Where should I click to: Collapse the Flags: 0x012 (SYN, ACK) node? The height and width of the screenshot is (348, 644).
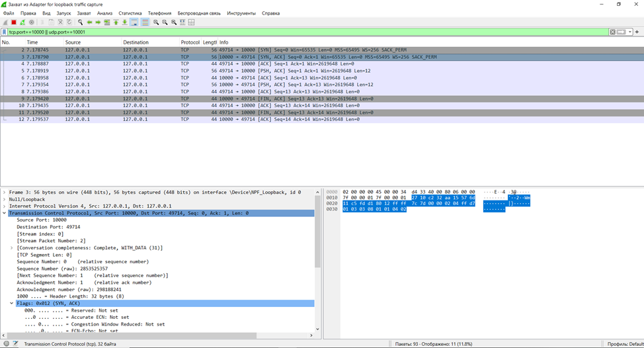[12, 304]
